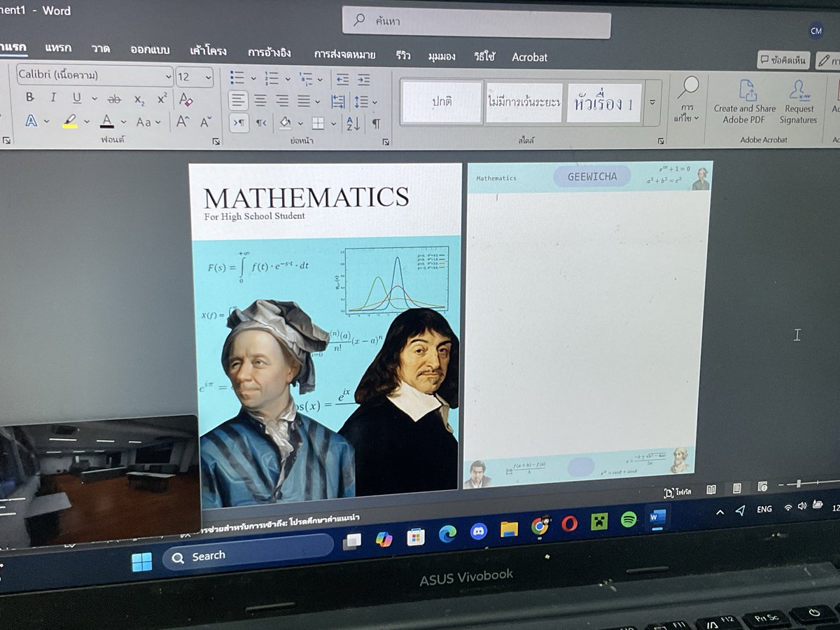Viewport: 840px width, 630px height.
Task: Switch to Focus (โฟกัส) mode
Action: [677, 491]
